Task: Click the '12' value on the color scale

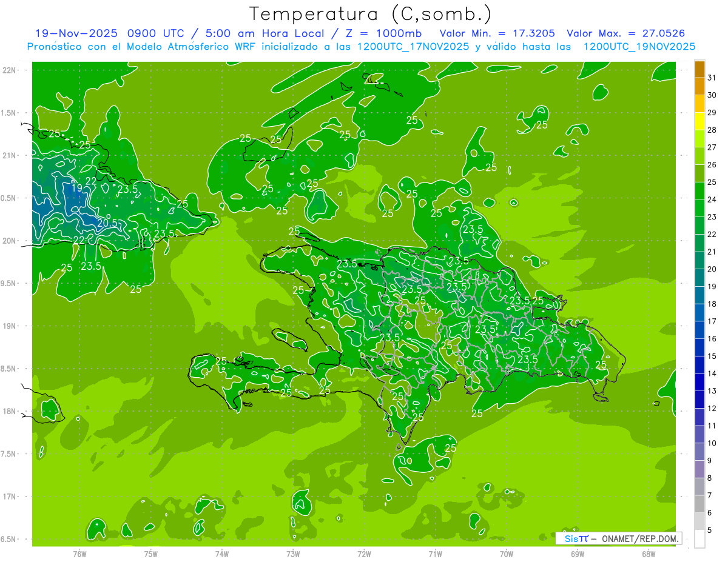Action: (x=712, y=408)
